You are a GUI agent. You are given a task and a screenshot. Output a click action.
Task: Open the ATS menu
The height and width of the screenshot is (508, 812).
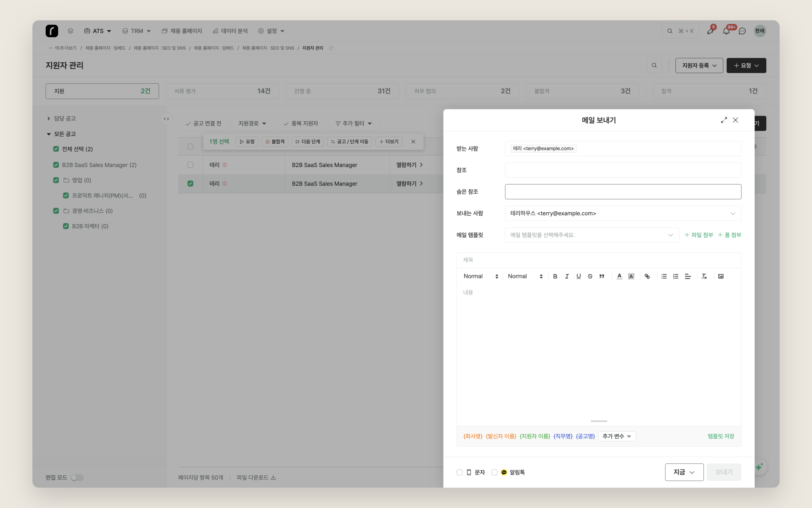tap(98, 31)
